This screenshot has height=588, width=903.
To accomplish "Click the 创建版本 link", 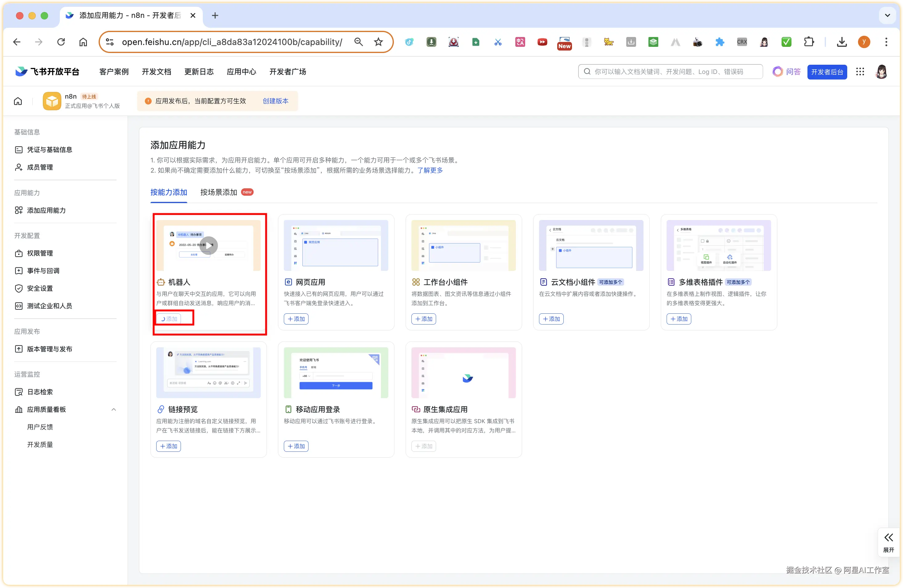I will click(276, 101).
